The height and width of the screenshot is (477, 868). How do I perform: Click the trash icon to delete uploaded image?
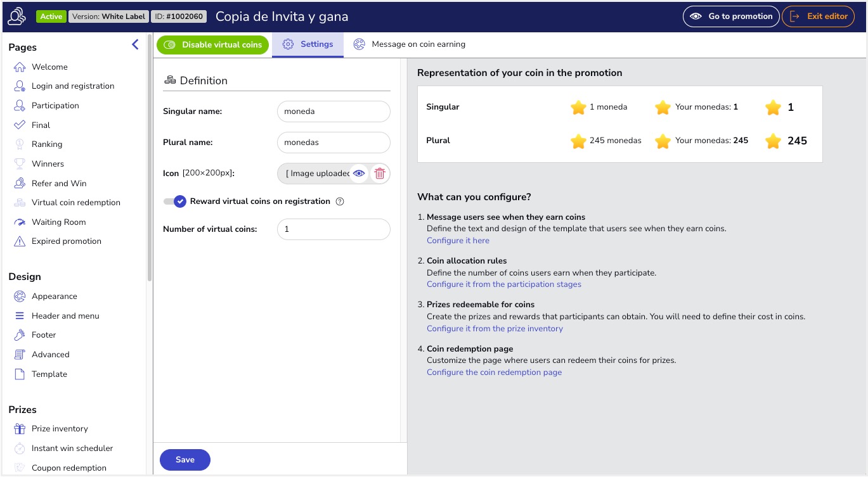[380, 174]
